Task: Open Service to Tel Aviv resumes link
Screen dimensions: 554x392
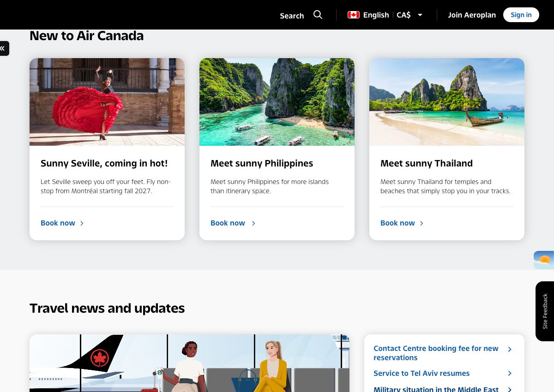Action: 422,373
